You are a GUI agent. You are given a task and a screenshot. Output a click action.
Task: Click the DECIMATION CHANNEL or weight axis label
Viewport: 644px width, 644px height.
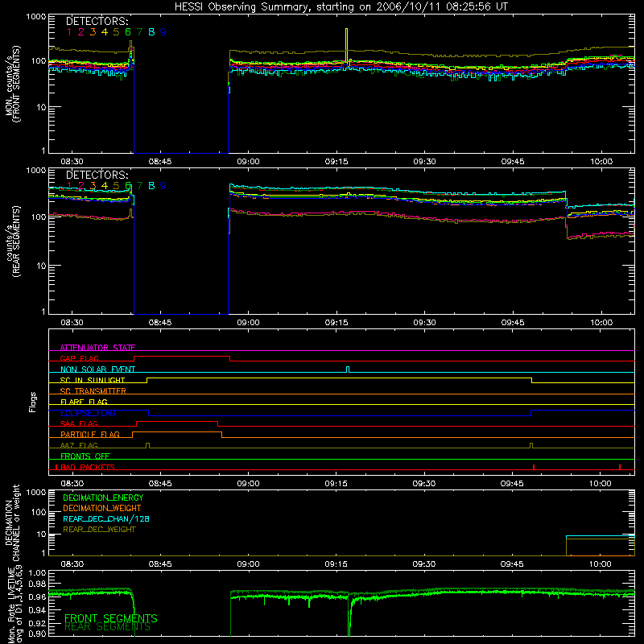pyautogui.click(x=12, y=522)
